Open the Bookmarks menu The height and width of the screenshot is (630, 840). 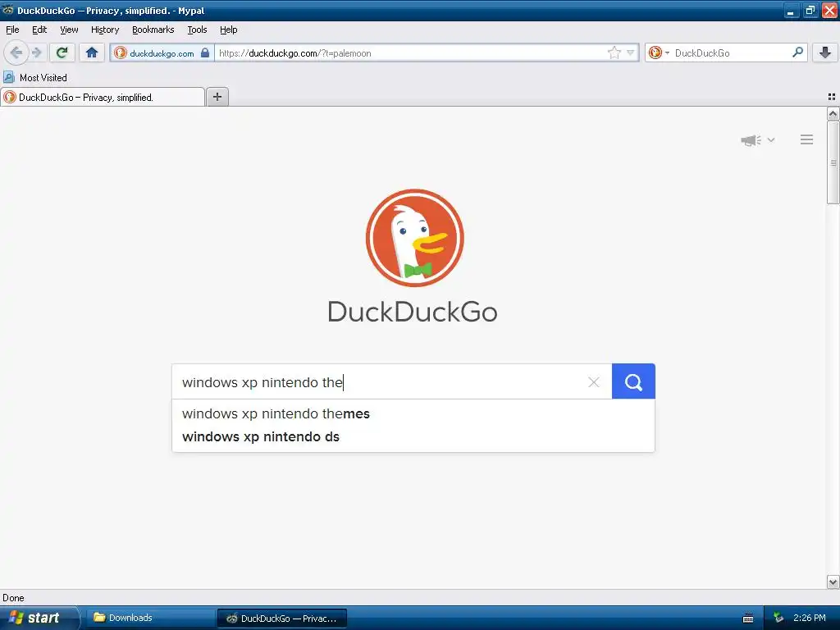(153, 30)
